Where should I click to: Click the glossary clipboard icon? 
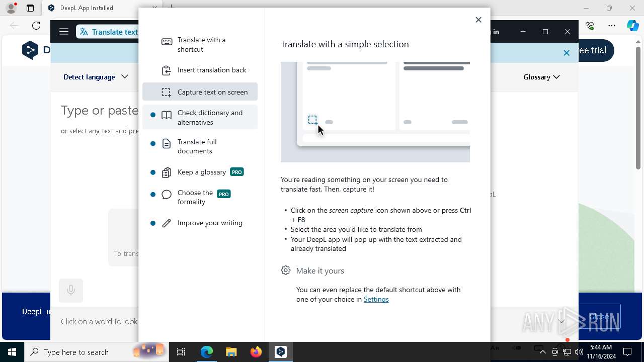point(167,172)
